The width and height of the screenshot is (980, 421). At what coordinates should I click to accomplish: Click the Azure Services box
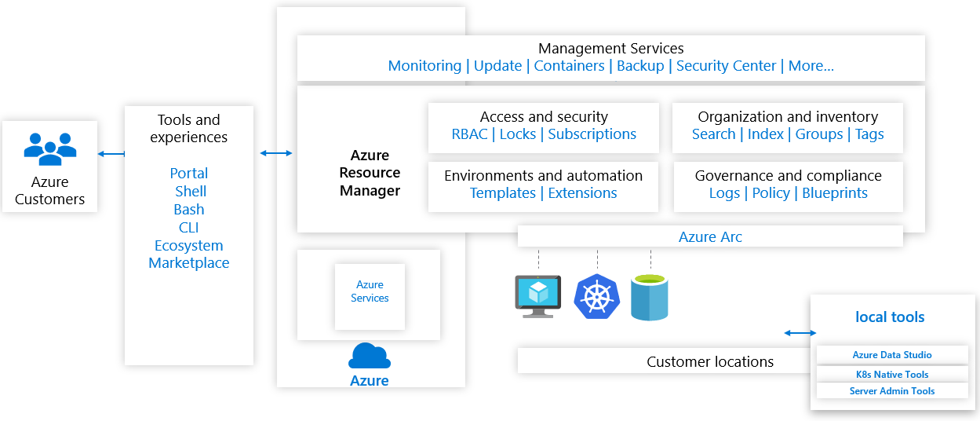pyautogui.click(x=370, y=296)
